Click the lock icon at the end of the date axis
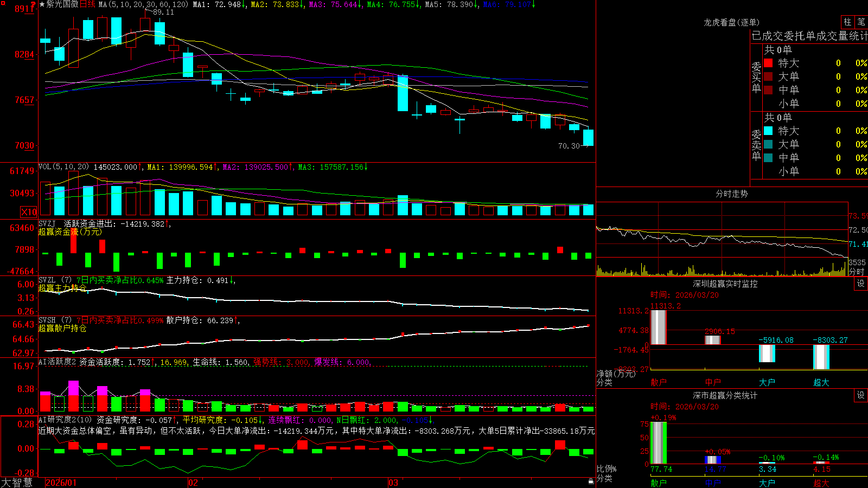 pyautogui.click(x=591, y=481)
